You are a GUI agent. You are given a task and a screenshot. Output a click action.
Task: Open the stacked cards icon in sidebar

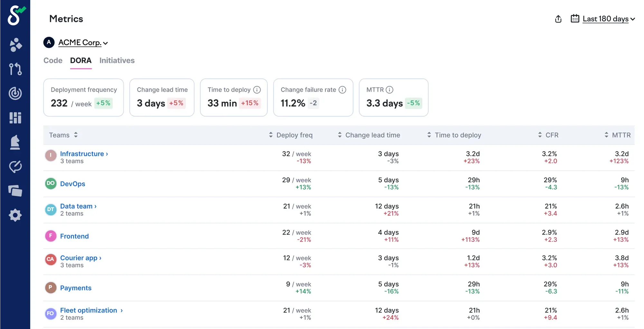15,191
